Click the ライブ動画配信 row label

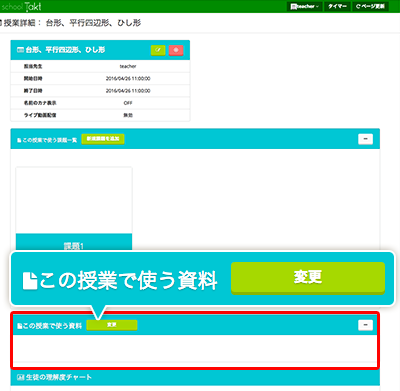click(x=40, y=115)
